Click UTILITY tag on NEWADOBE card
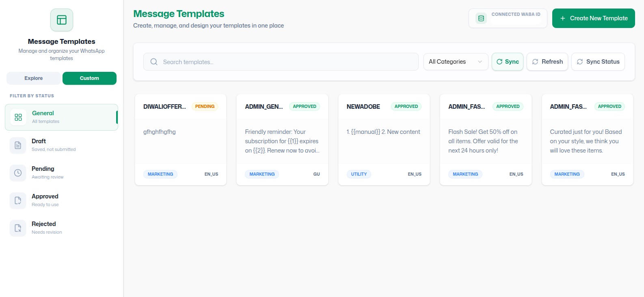 pos(359,174)
